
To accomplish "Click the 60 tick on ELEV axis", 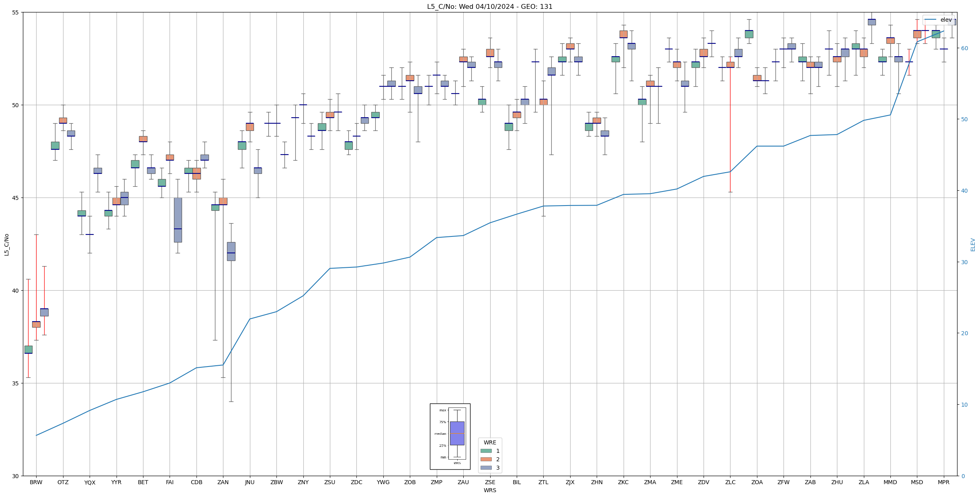I will [964, 48].
